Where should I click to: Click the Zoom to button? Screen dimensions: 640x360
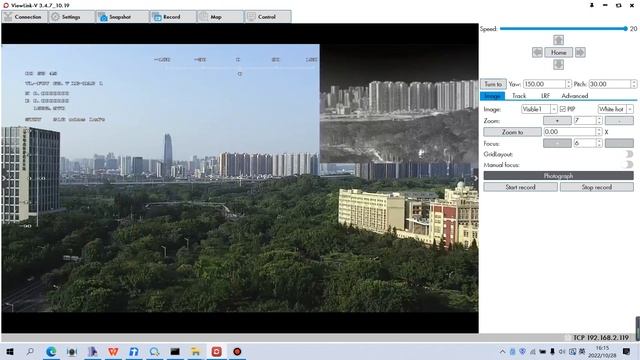click(512, 132)
